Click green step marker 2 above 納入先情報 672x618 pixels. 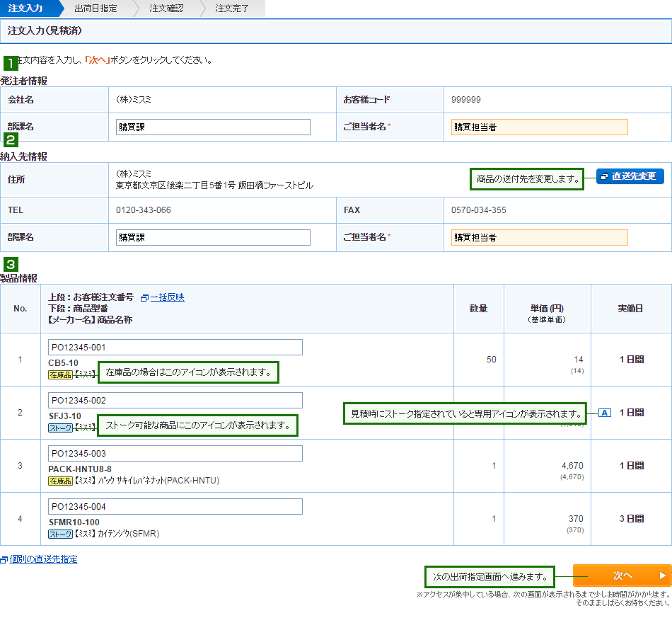click(x=11, y=139)
